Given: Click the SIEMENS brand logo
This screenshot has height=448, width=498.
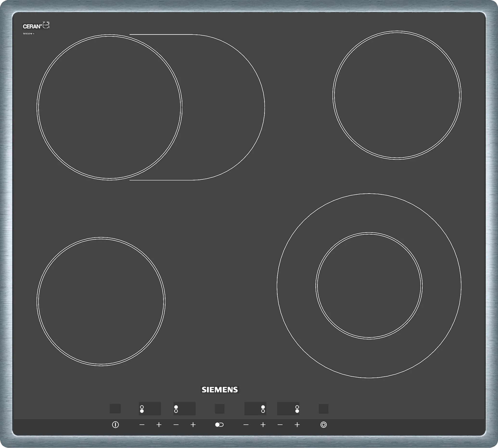Looking at the screenshot, I should point(220,390).
